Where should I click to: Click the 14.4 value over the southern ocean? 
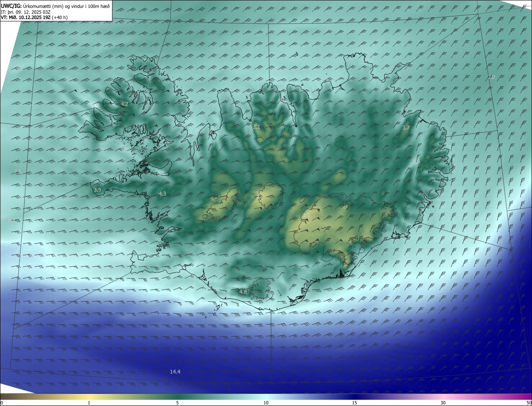[x=175, y=372]
